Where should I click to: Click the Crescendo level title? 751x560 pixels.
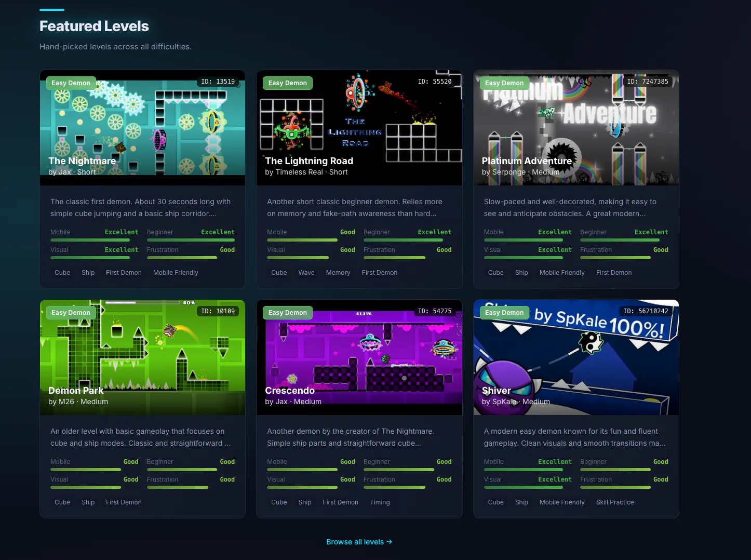coord(290,391)
